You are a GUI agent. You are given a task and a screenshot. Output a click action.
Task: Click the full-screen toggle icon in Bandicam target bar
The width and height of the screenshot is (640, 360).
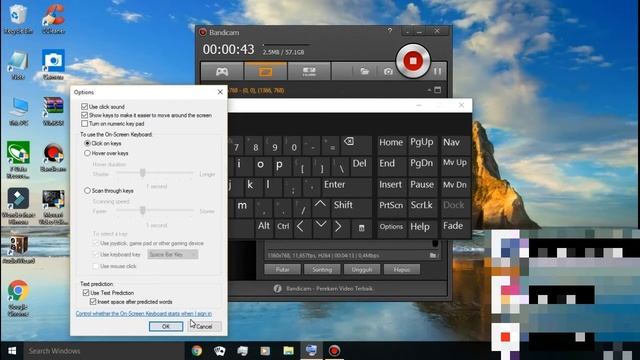coord(437,90)
